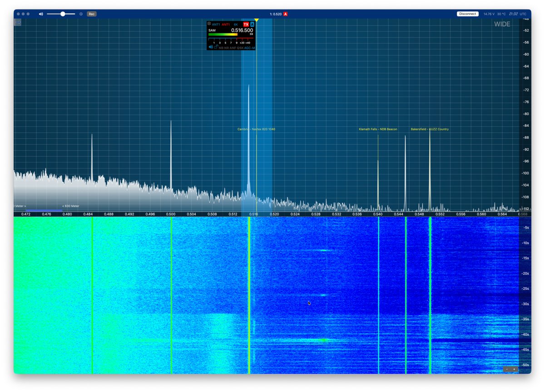This screenshot has height=392, width=545.
Task: Open SAM mode selector
Action: tap(212, 30)
